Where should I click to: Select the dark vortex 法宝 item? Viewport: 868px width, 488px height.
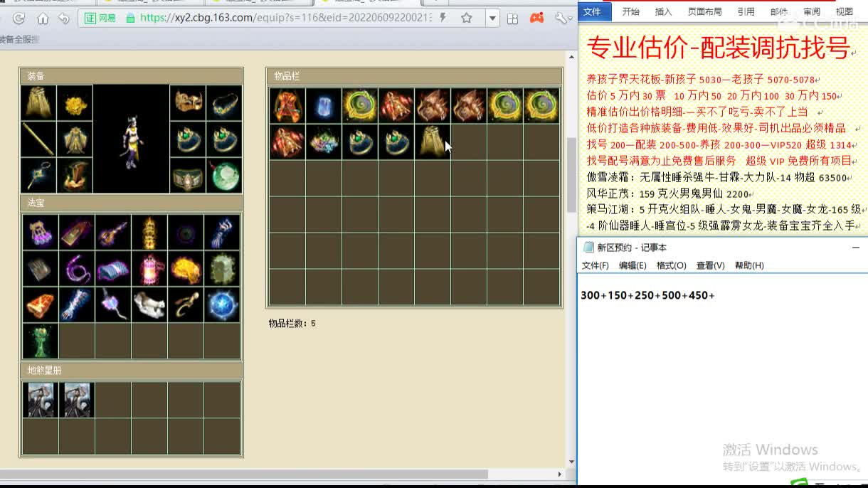coord(186,233)
